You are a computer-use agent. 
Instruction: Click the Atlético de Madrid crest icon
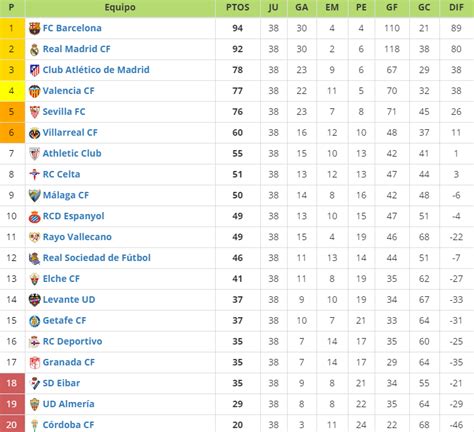click(34, 70)
